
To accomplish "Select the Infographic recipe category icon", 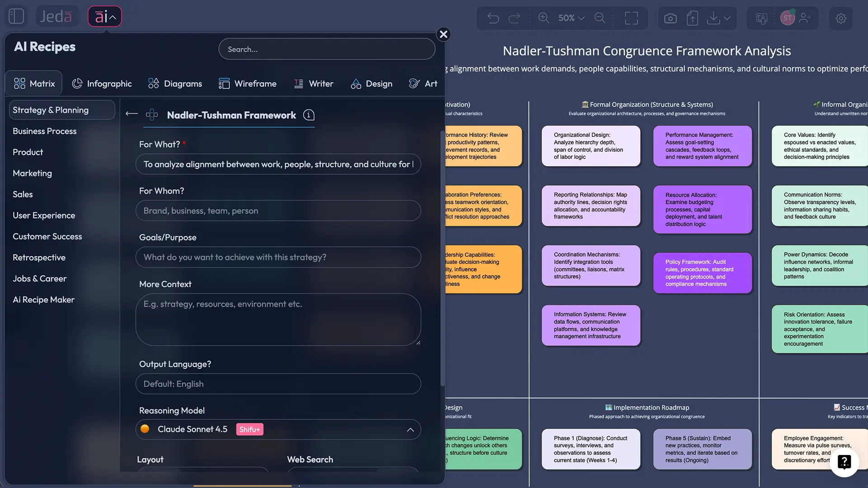I will [77, 83].
